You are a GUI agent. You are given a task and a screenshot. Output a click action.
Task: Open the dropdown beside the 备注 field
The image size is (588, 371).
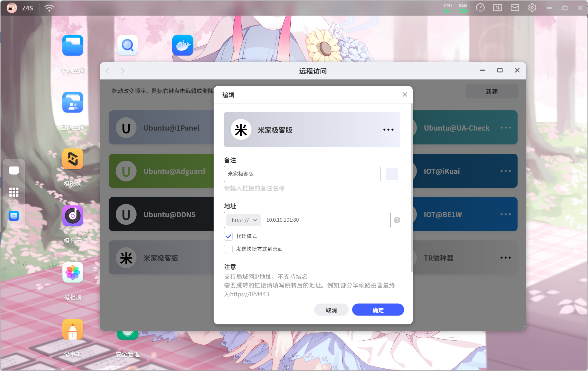click(x=392, y=174)
